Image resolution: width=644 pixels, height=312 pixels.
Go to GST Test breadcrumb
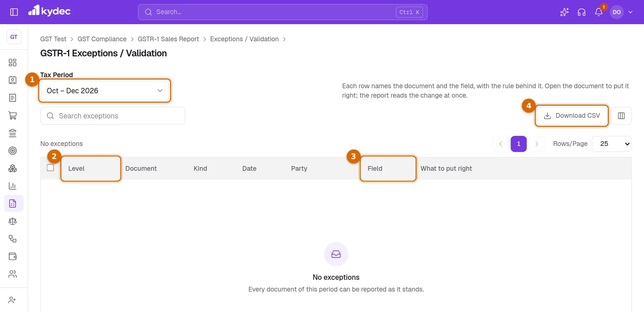[53, 39]
